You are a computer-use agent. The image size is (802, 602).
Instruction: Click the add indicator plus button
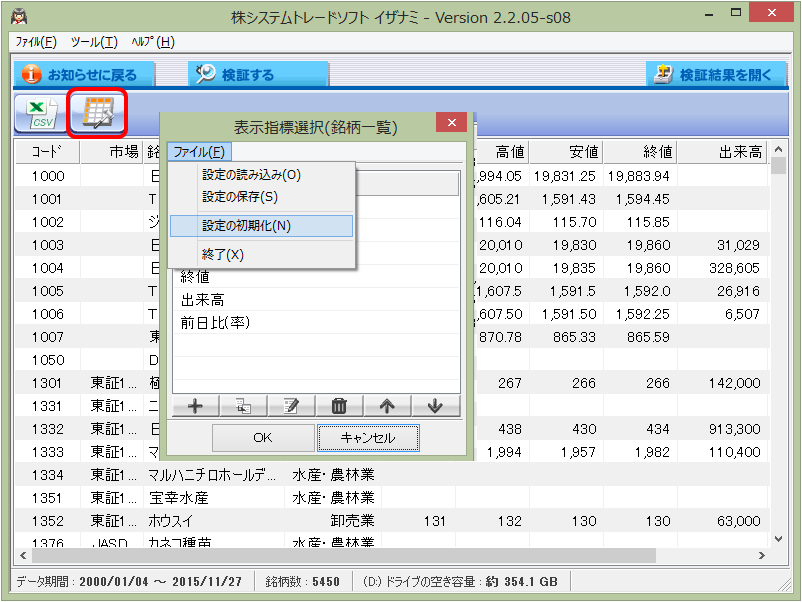(195, 406)
